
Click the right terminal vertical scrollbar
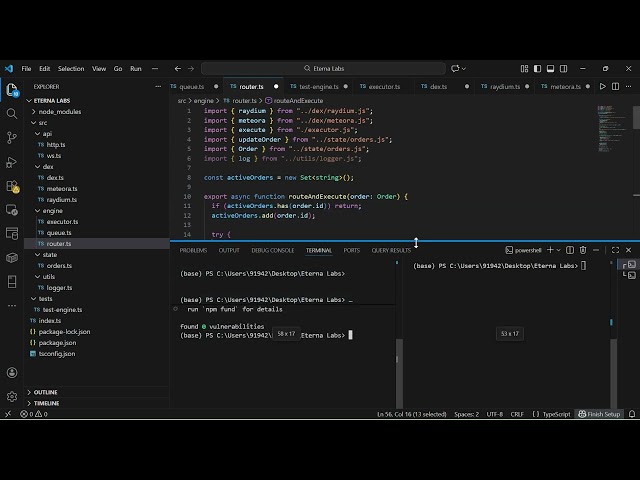click(x=613, y=373)
